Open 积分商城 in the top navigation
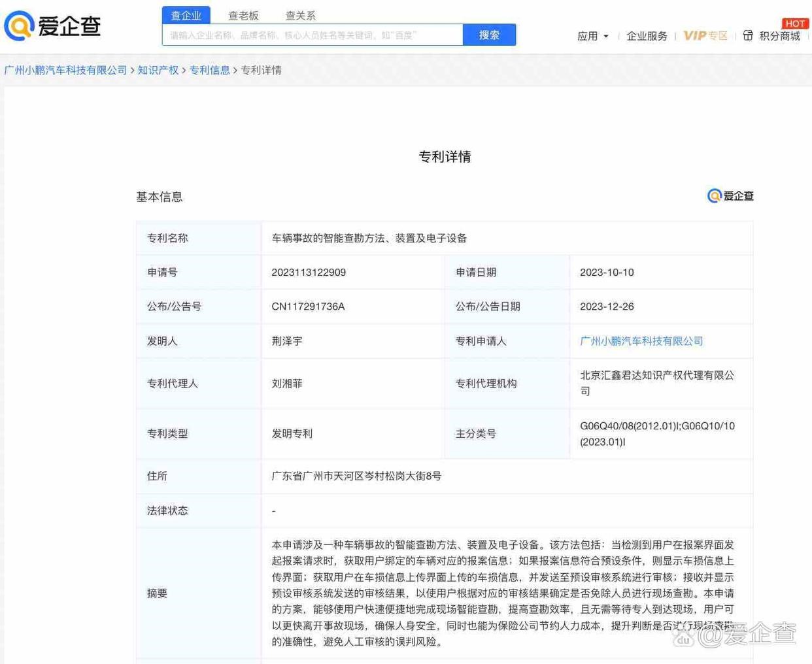Image resolution: width=812 pixels, height=664 pixels. (x=779, y=36)
